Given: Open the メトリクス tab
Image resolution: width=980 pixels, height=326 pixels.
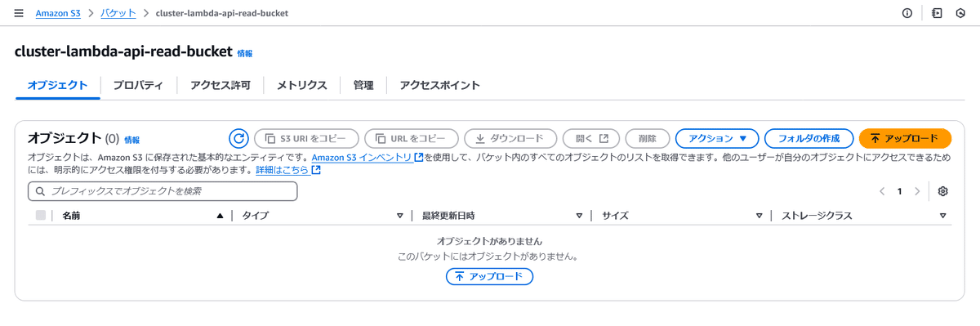Looking at the screenshot, I should point(302,85).
